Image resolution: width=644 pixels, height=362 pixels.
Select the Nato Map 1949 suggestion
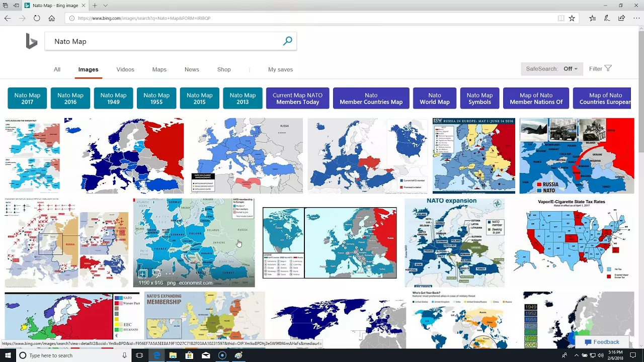(113, 99)
